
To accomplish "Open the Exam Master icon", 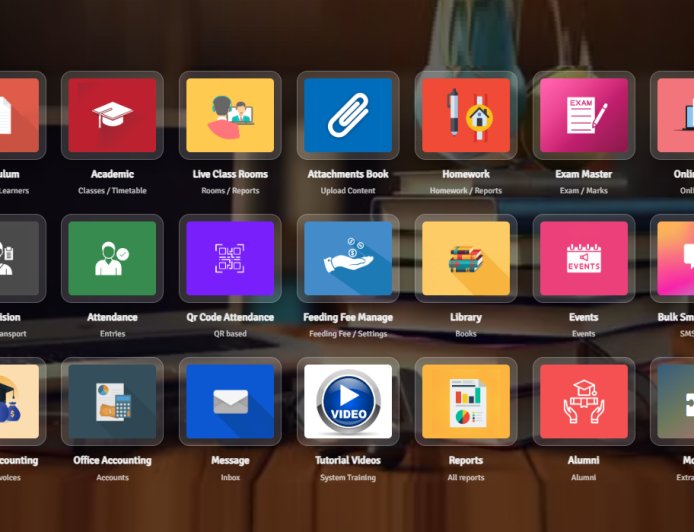I will [x=584, y=115].
